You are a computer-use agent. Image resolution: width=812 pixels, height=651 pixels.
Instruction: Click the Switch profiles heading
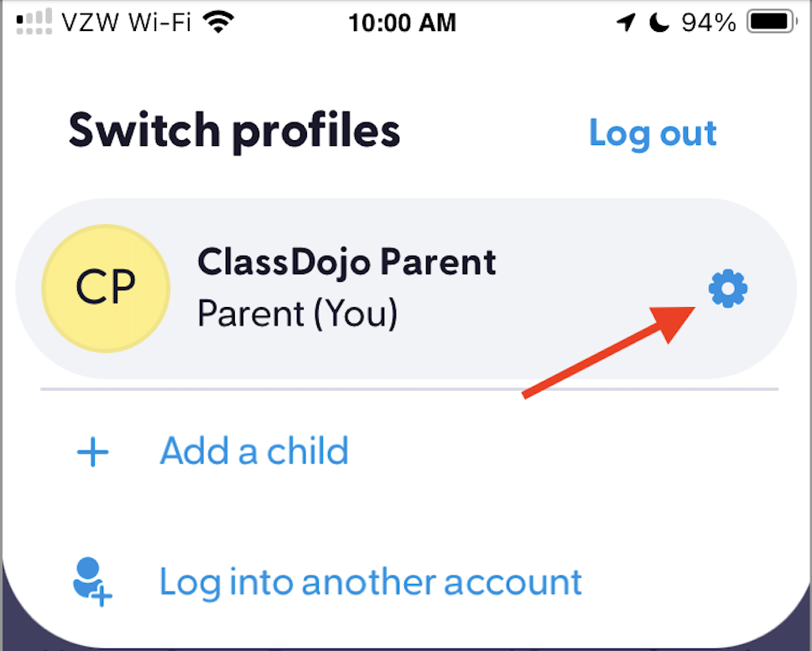(234, 131)
